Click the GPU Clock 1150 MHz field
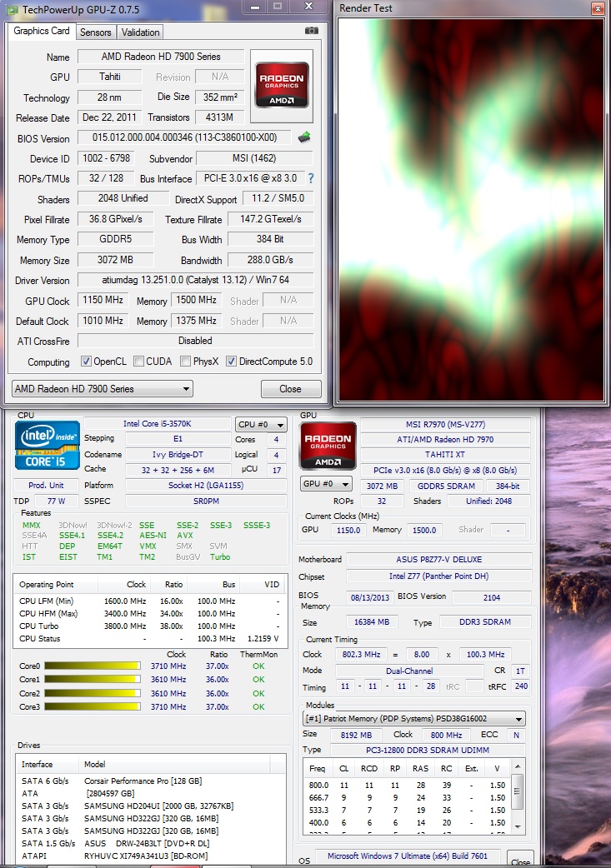The image size is (611, 868). point(103,300)
